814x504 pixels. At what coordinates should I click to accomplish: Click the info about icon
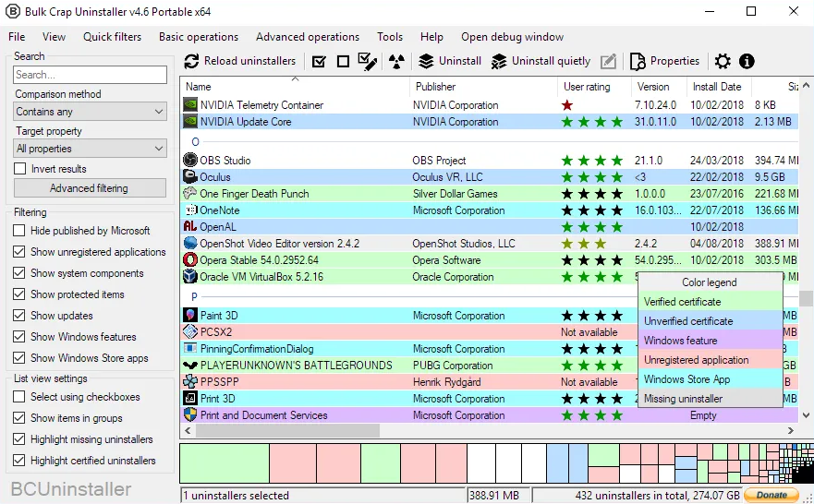(747, 61)
